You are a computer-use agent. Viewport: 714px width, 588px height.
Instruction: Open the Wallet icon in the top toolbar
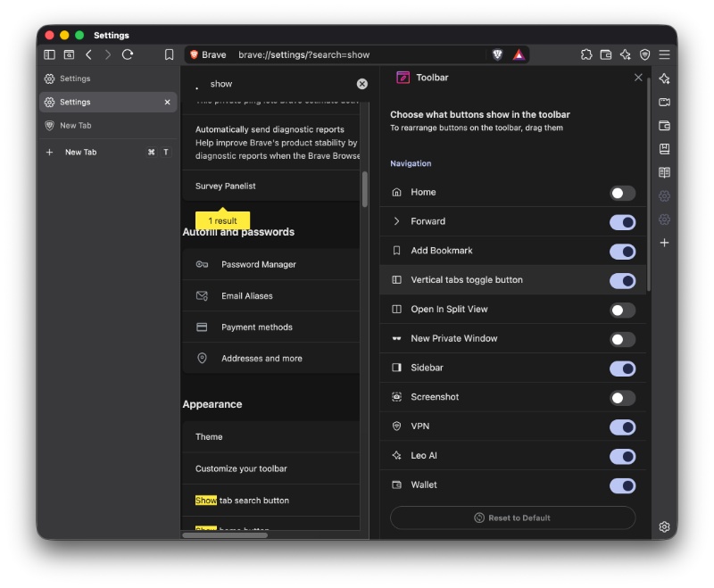606,54
